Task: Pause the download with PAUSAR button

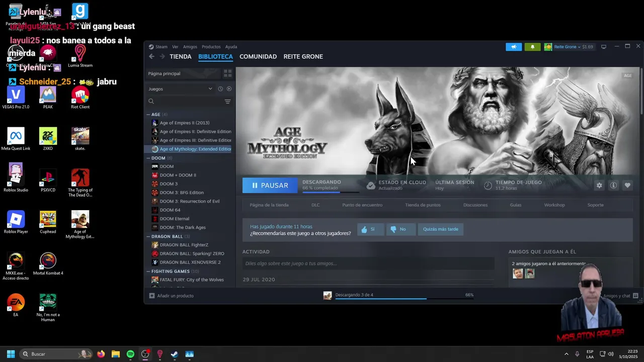Action: [x=270, y=186]
